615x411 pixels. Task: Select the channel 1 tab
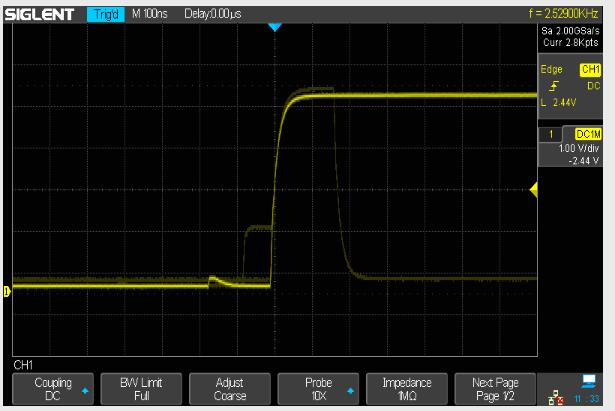(x=550, y=135)
